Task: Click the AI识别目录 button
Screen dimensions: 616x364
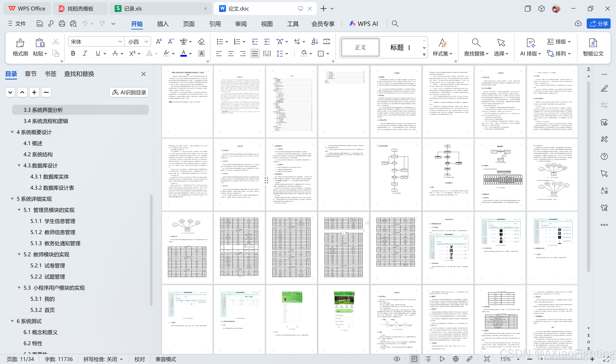Action: [129, 92]
